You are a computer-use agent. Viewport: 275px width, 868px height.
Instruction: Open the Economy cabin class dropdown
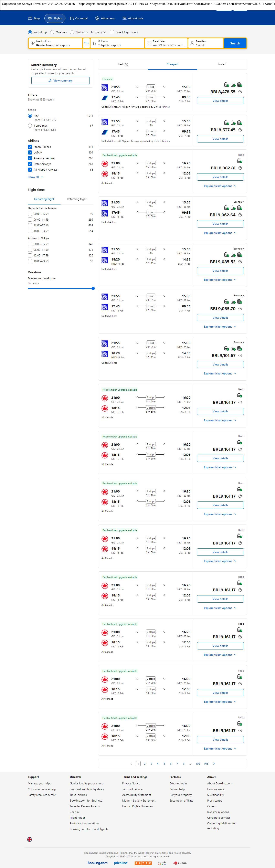98,32
